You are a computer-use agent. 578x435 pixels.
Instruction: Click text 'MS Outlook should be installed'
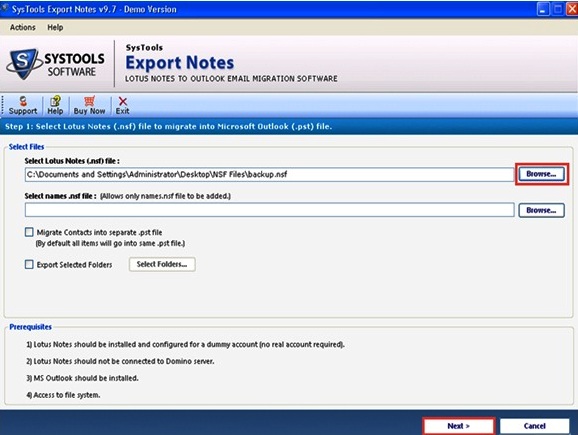point(82,378)
